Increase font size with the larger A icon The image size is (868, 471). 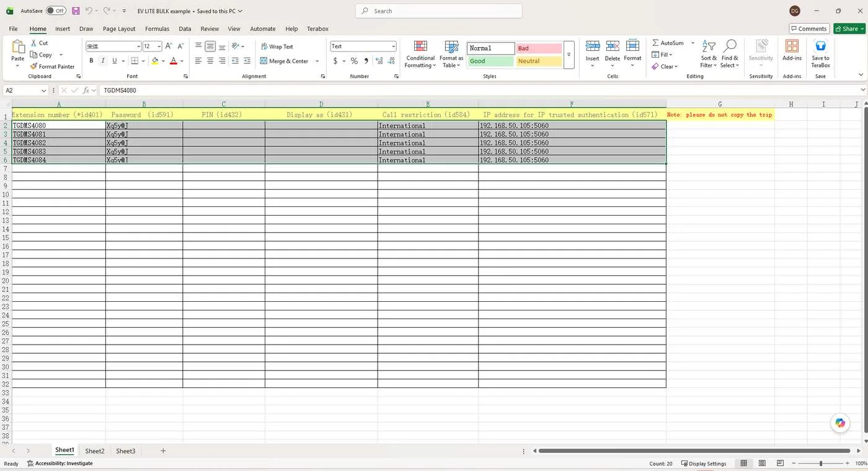coord(169,46)
